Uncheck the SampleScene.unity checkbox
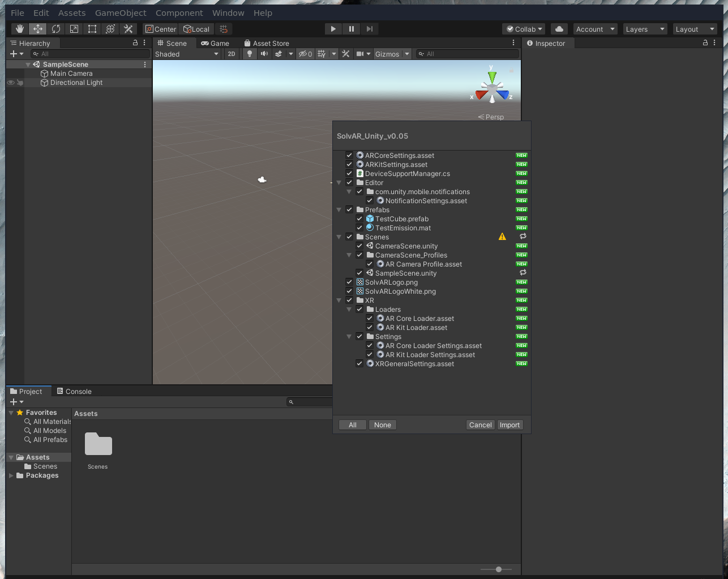The width and height of the screenshot is (728, 579). pyautogui.click(x=359, y=273)
